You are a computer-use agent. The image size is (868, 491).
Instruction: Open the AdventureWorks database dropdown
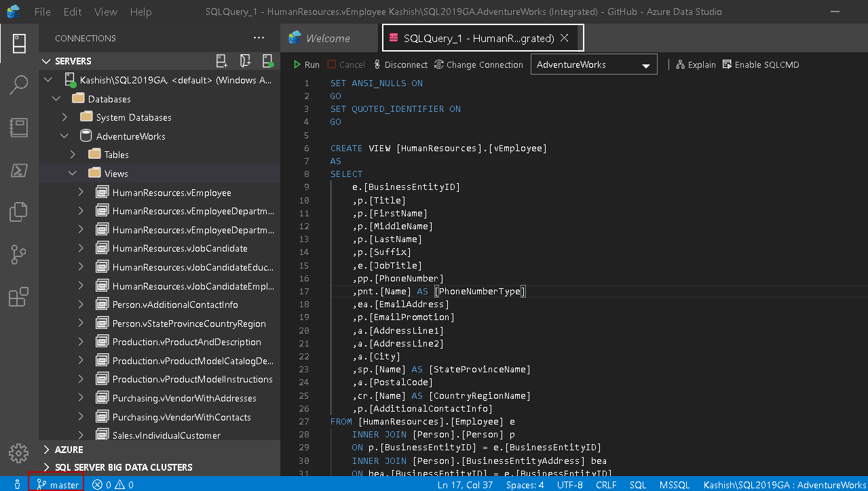(x=592, y=64)
